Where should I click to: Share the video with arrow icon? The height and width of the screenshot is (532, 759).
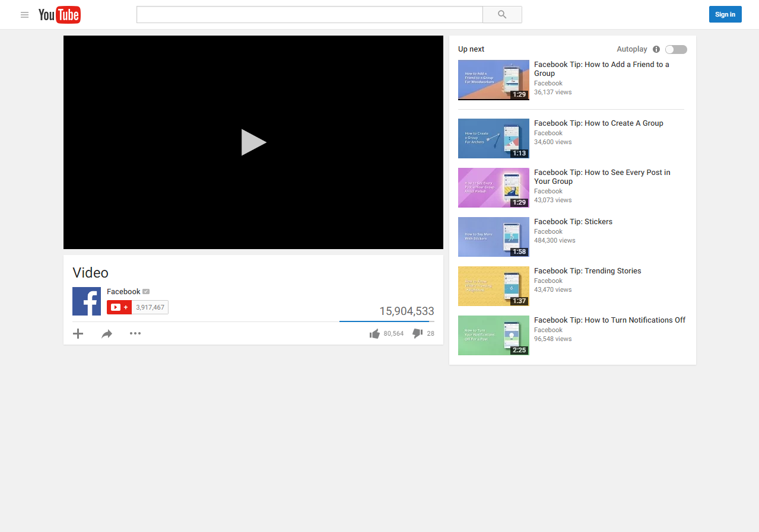pos(107,334)
